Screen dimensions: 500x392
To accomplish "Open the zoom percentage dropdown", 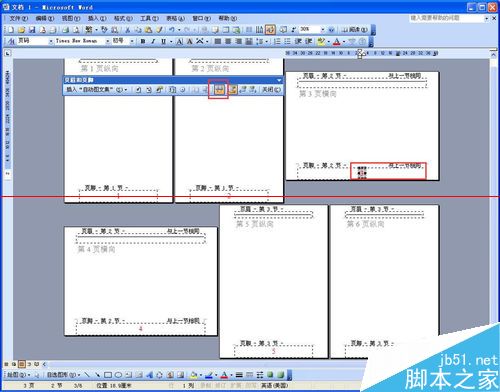I will pyautogui.click(x=322, y=30).
